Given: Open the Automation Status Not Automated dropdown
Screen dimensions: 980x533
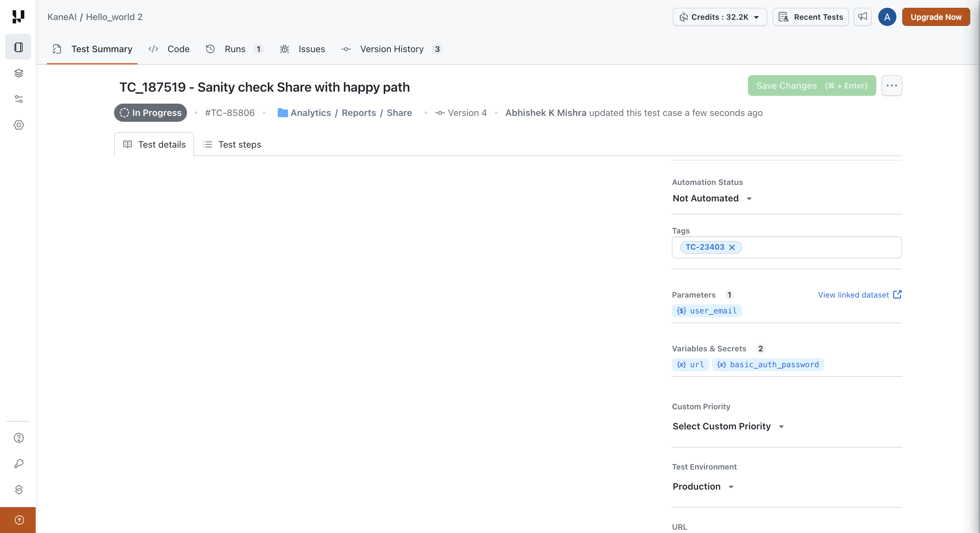Looking at the screenshot, I should (x=712, y=198).
